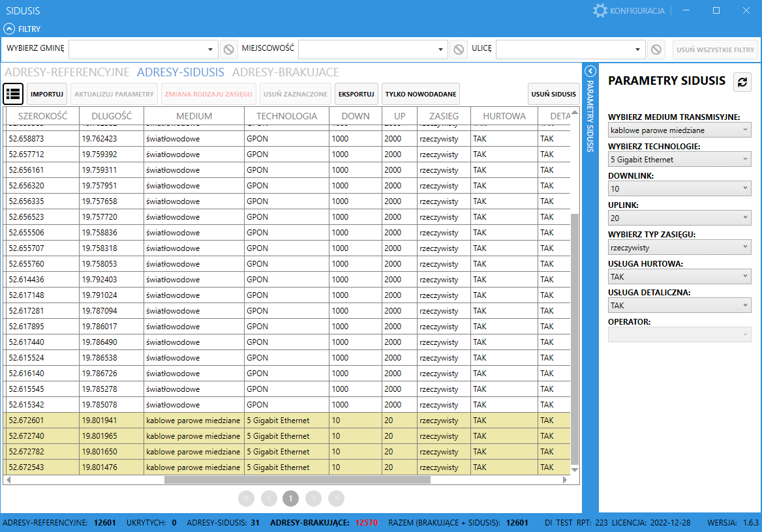The image size is (762, 532).
Task: Refresh Parametry Sidusis with reload icon
Action: click(x=742, y=81)
